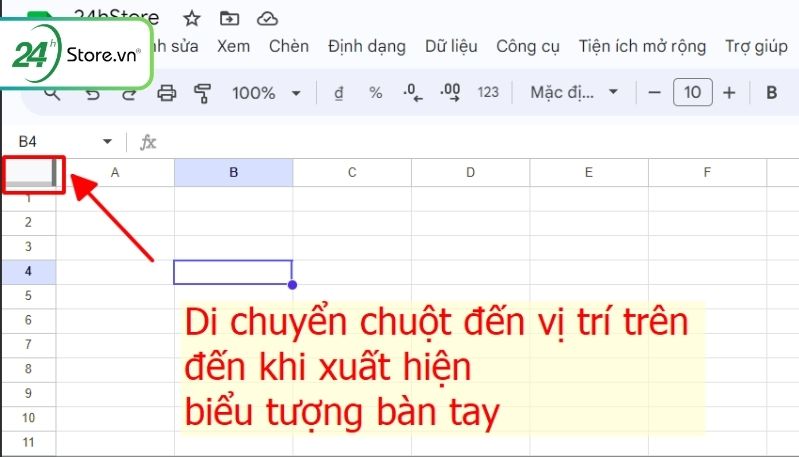Select row 3 header
The width and height of the screenshot is (799, 457).
(x=29, y=247)
